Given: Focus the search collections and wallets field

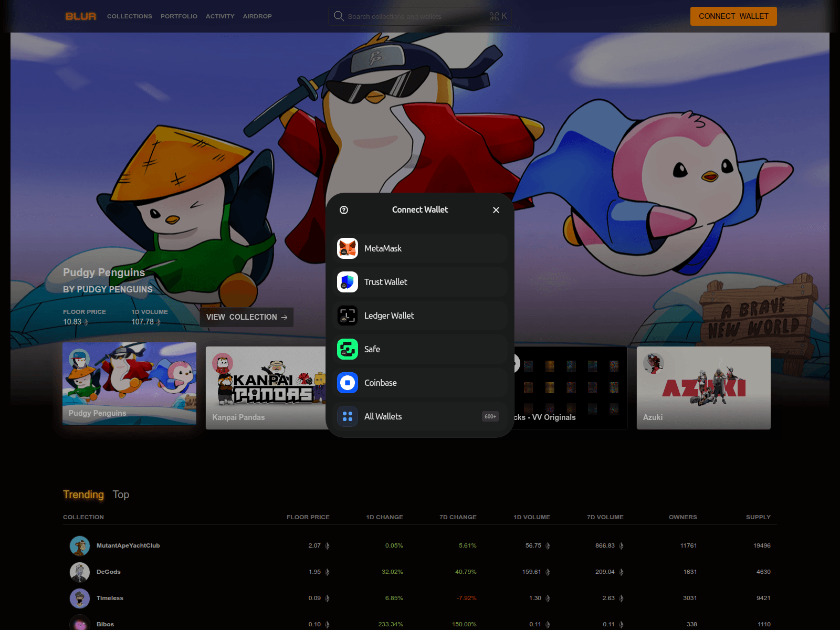Looking at the screenshot, I should [420, 16].
